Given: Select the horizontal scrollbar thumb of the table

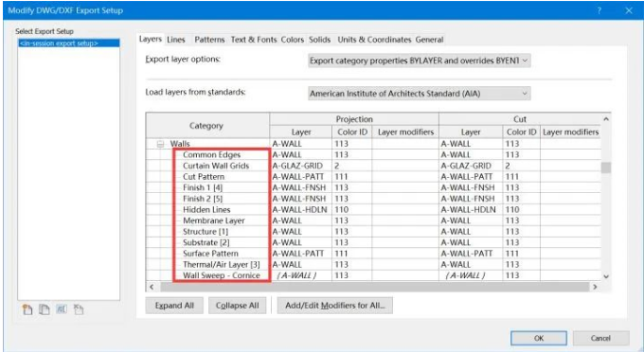Looking at the screenshot, I should tap(375, 287).
